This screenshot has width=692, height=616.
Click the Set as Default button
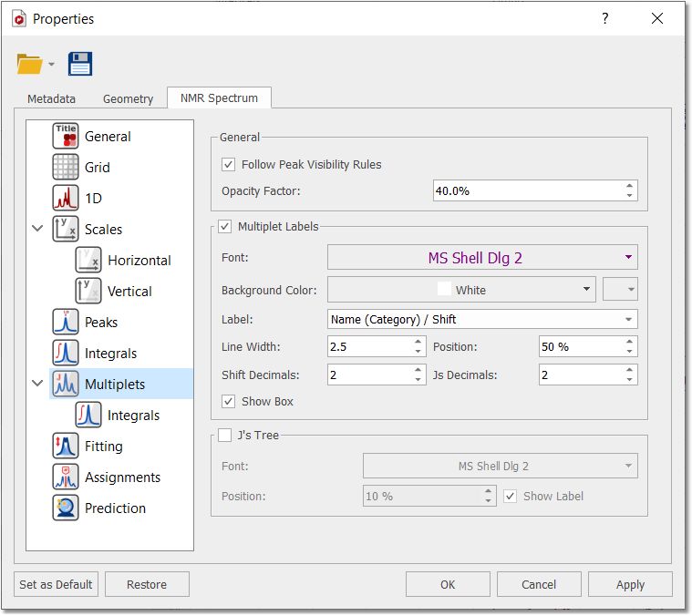tap(56, 585)
